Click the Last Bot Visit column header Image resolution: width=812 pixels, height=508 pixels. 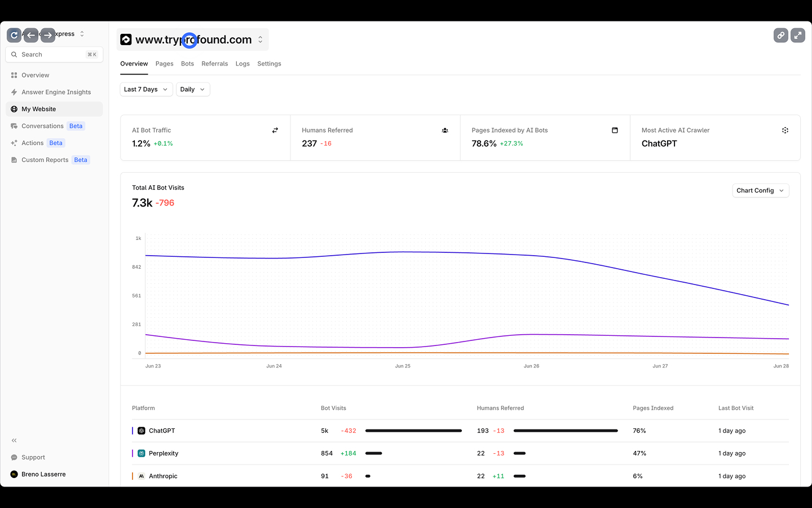[736, 408]
